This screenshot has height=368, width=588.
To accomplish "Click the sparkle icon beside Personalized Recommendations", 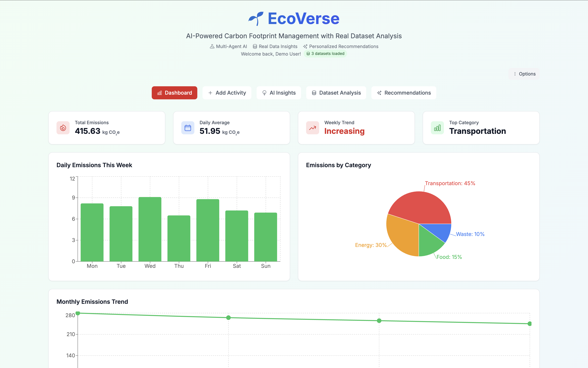I will [x=305, y=46].
